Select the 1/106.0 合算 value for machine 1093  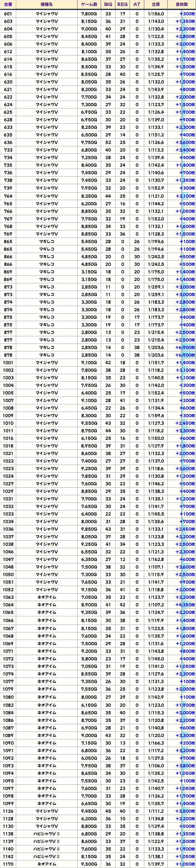pyautogui.click(x=156, y=766)
